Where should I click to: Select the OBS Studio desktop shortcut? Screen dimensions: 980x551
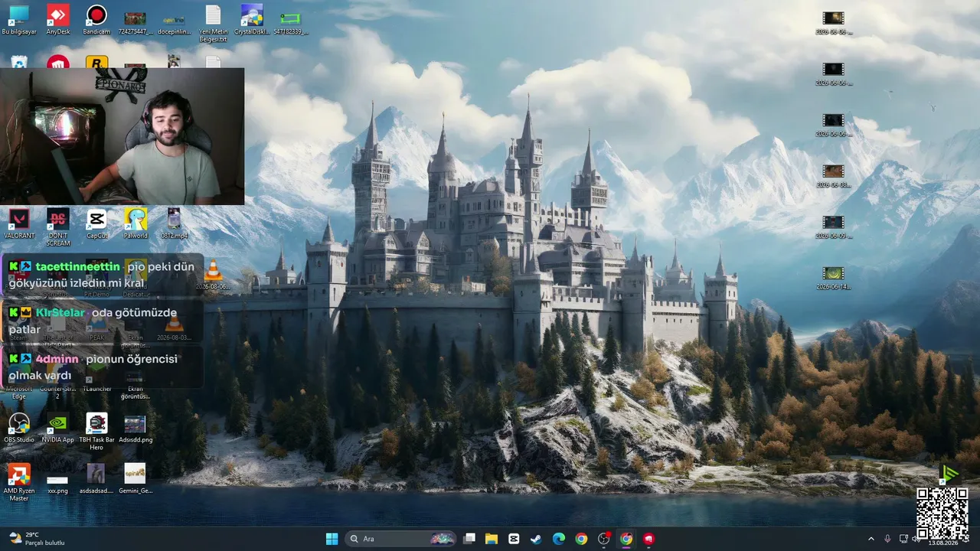click(x=19, y=428)
